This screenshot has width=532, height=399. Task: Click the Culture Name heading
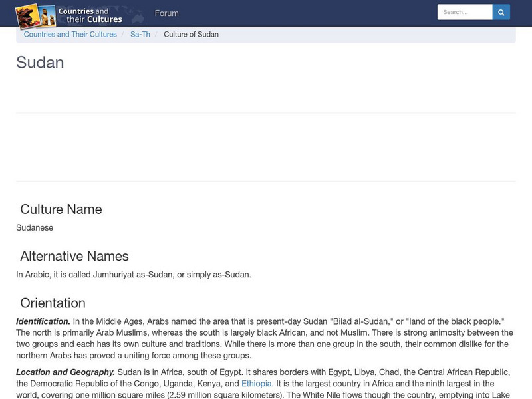(61, 209)
